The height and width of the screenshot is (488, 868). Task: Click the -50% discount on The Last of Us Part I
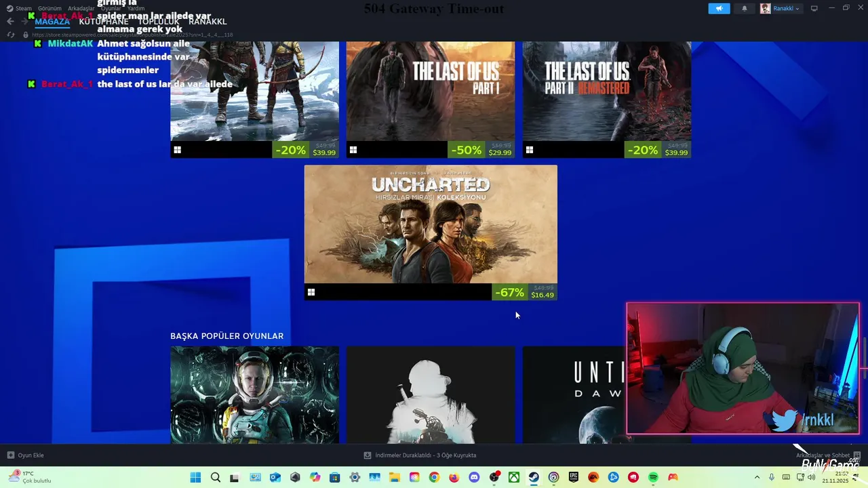(x=466, y=150)
